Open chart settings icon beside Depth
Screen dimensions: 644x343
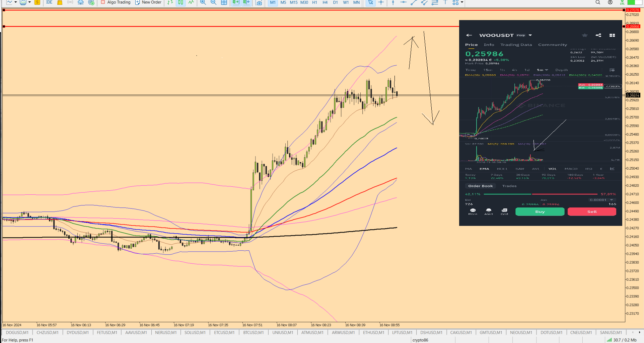point(612,70)
